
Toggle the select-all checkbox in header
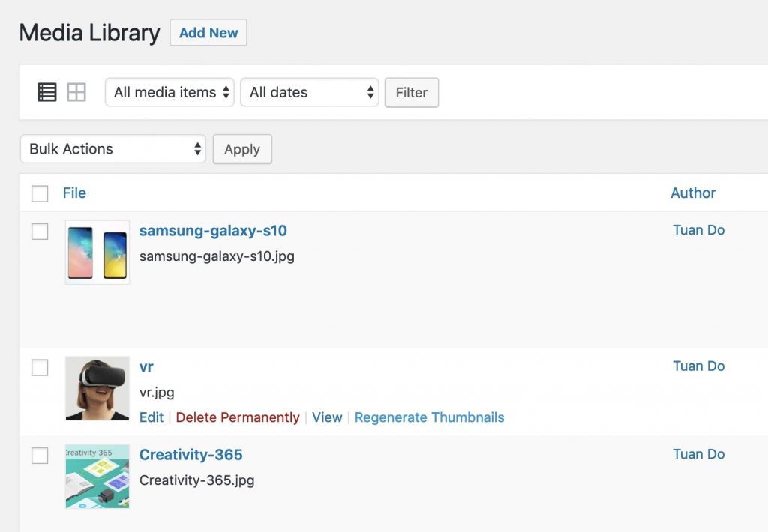coord(40,193)
